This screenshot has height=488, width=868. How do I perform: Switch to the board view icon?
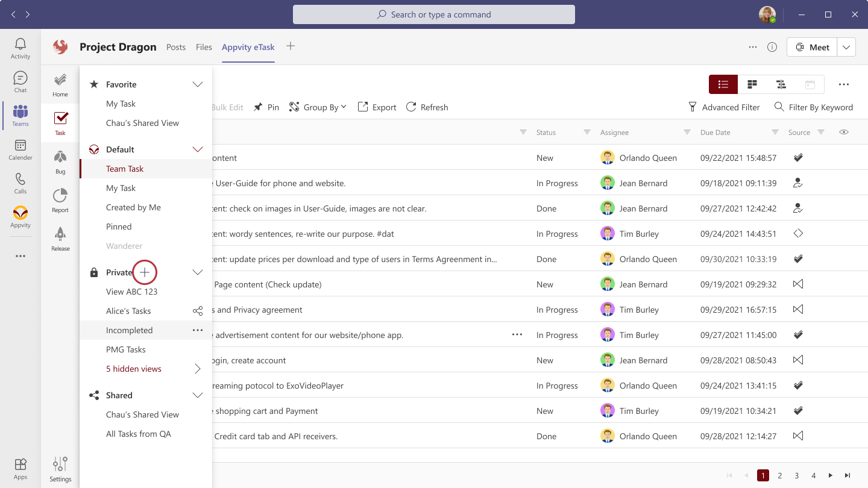coord(752,84)
